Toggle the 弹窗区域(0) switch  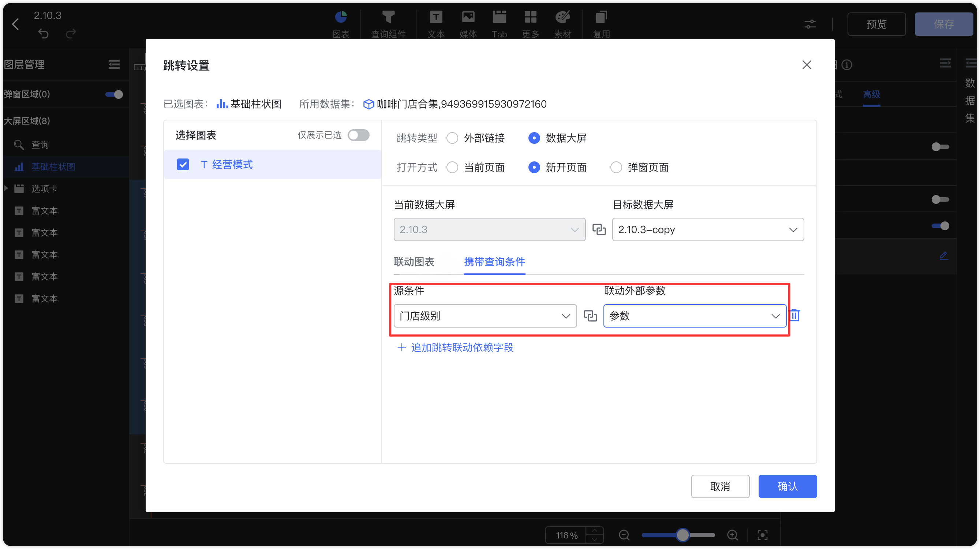(x=114, y=94)
